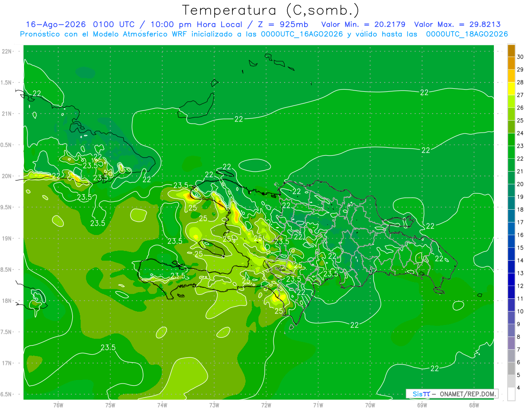
Task: Click the 1.5N latitude axis label
Action: [7, 82]
